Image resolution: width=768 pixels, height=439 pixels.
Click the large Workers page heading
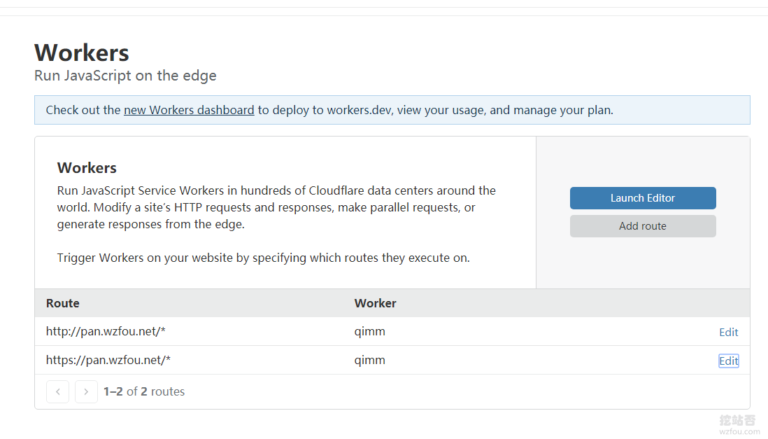(82, 53)
